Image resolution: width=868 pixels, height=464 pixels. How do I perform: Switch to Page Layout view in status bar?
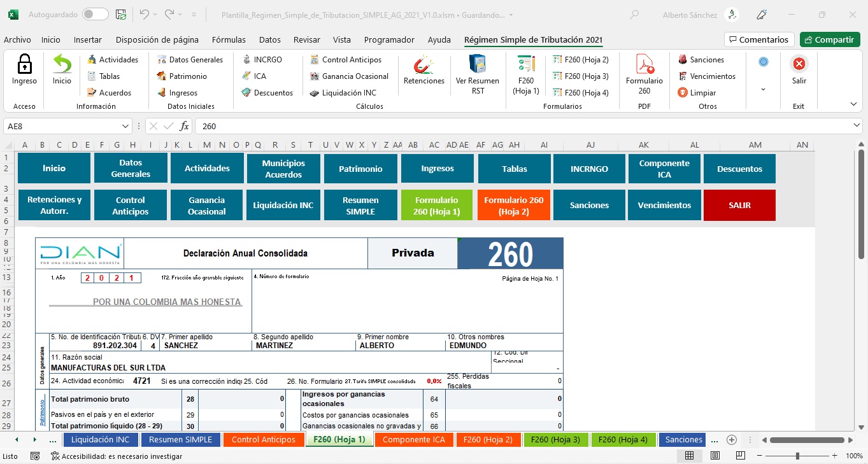point(715,456)
